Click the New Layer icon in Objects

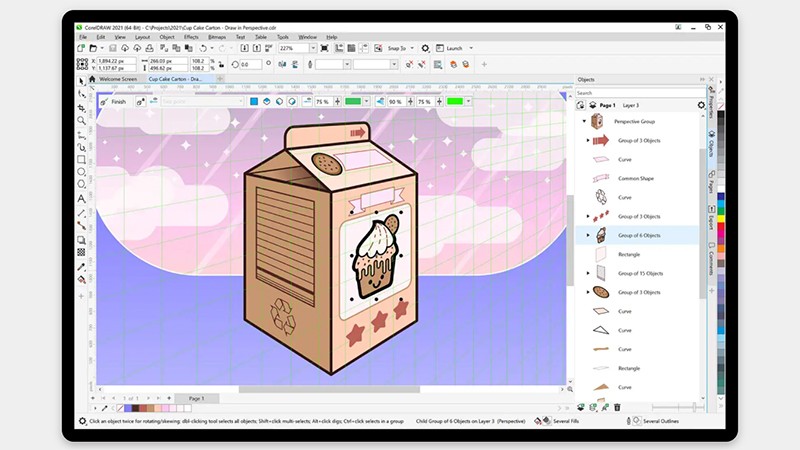click(581, 407)
